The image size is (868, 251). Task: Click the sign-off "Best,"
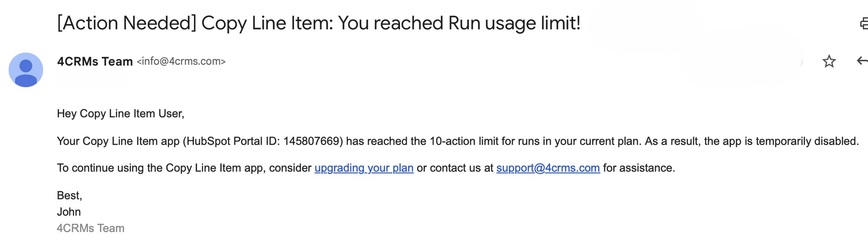[x=69, y=196]
